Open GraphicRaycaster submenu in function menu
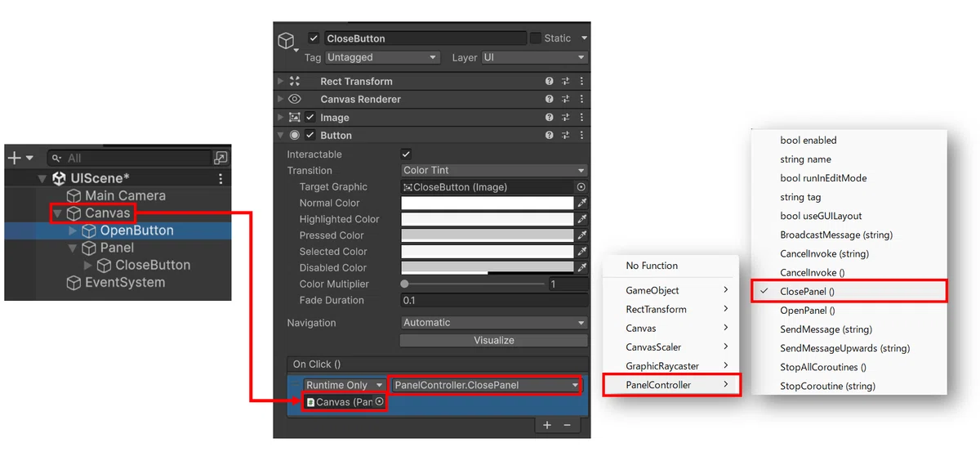The width and height of the screenshot is (980, 452). coord(670,366)
